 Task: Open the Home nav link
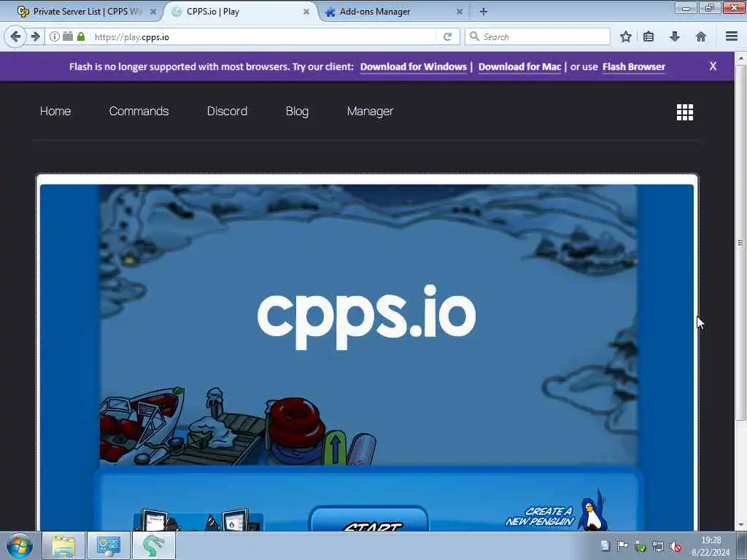(55, 111)
